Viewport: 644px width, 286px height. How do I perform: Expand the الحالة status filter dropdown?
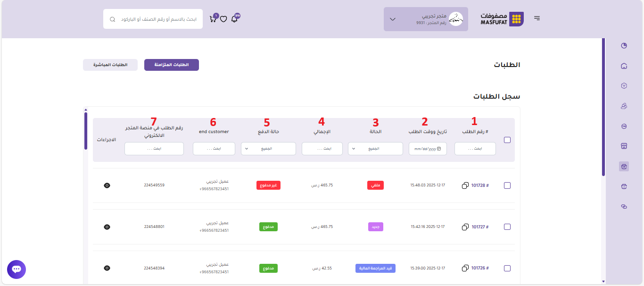pyautogui.click(x=375, y=149)
